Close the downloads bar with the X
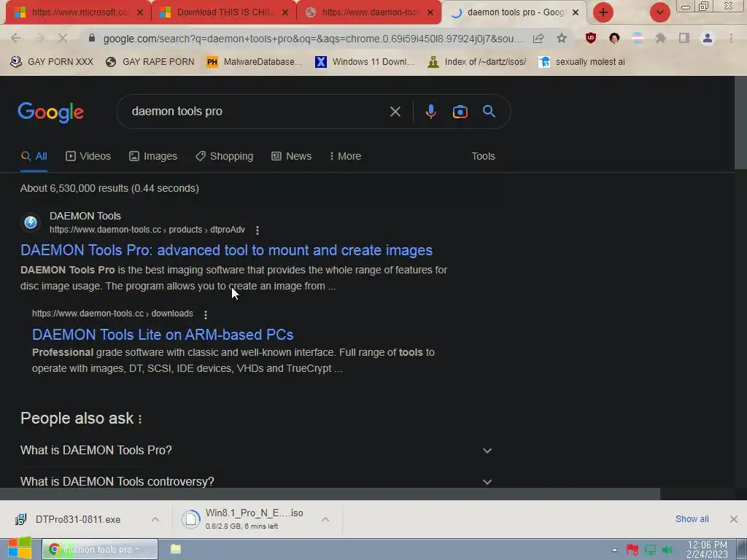Screen dimensions: 747x560 [734, 519]
